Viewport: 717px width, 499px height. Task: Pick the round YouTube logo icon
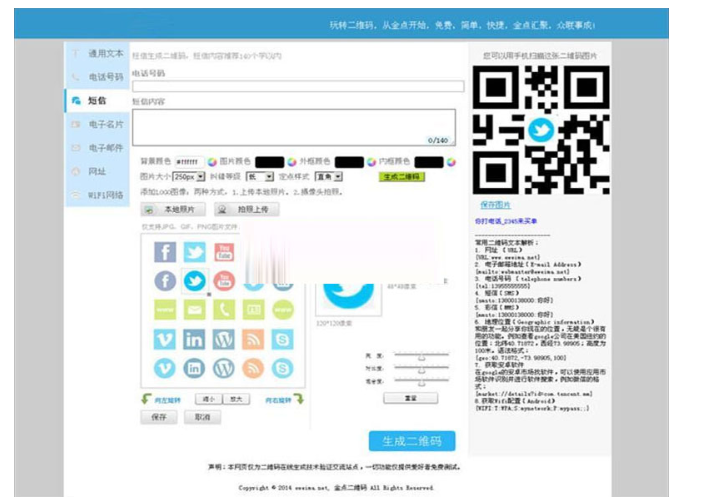[224, 282]
